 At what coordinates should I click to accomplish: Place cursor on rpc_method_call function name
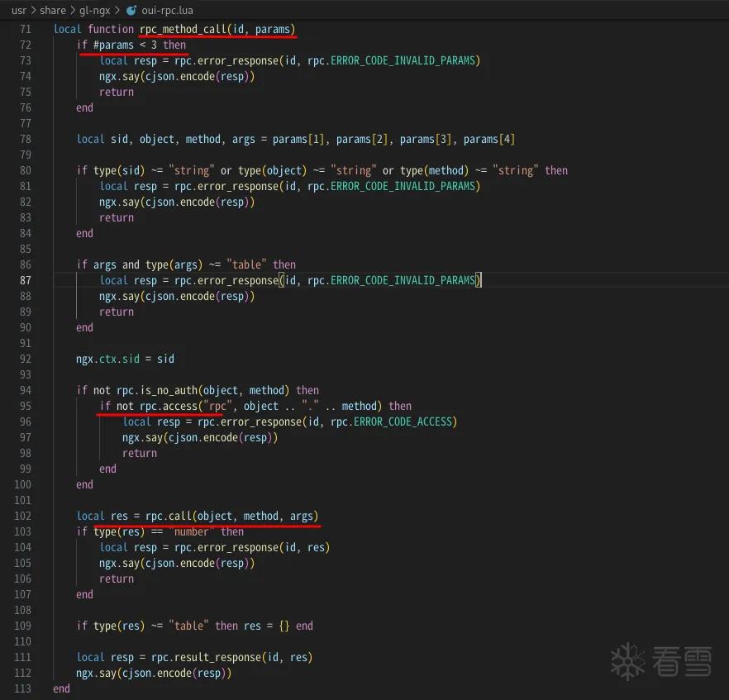(183, 29)
